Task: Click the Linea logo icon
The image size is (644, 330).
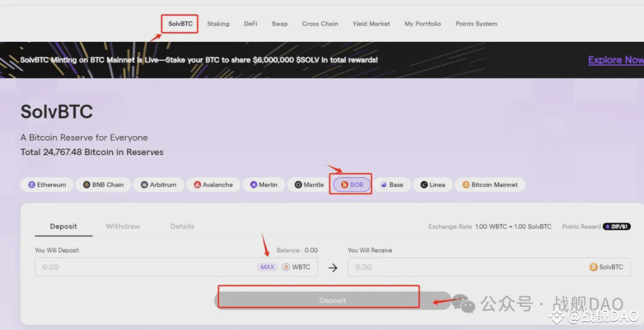Action: 424,185
